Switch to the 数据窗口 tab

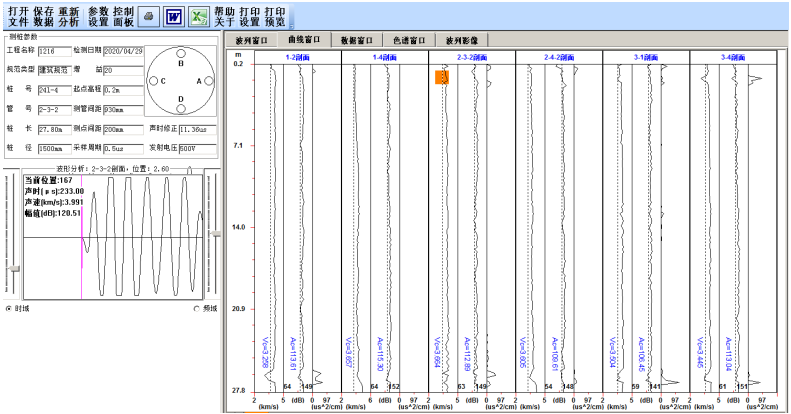click(357, 40)
